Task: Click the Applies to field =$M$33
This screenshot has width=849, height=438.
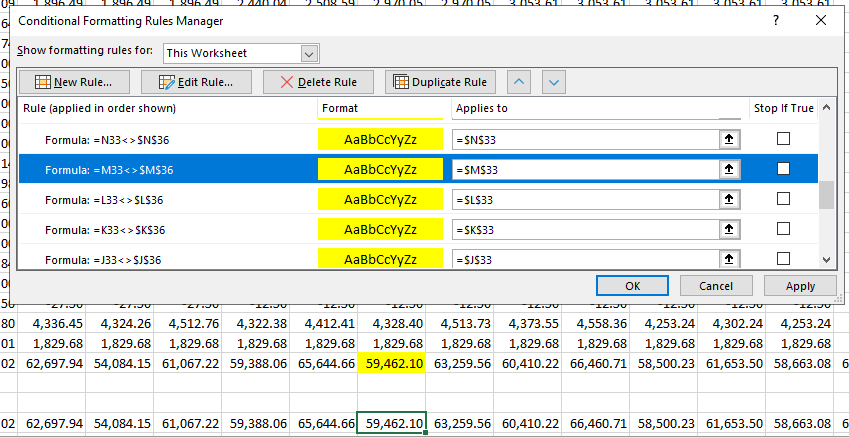Action: click(586, 170)
